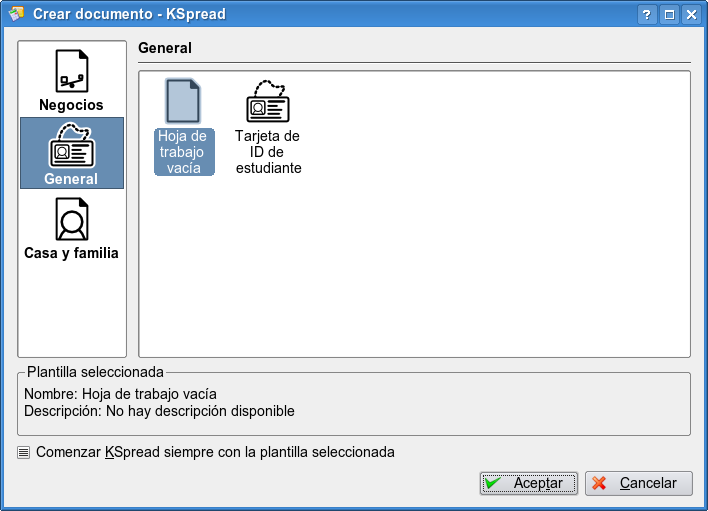Choose the Casa y familia portrait icon

pyautogui.click(x=71, y=219)
